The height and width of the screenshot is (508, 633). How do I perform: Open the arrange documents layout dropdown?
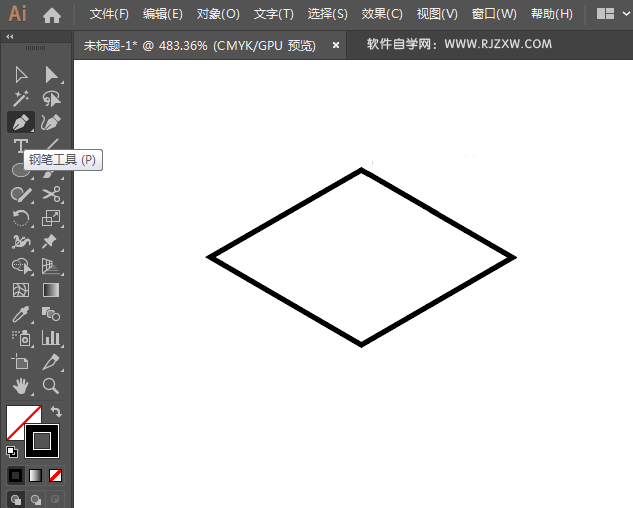pos(613,14)
